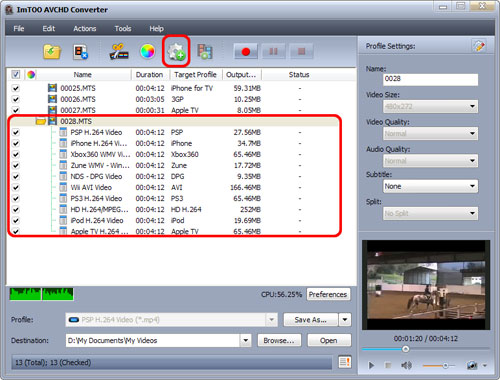Screen dimensions: 500x380
Task: Click the preview seek slider handle
Action: (406, 349)
